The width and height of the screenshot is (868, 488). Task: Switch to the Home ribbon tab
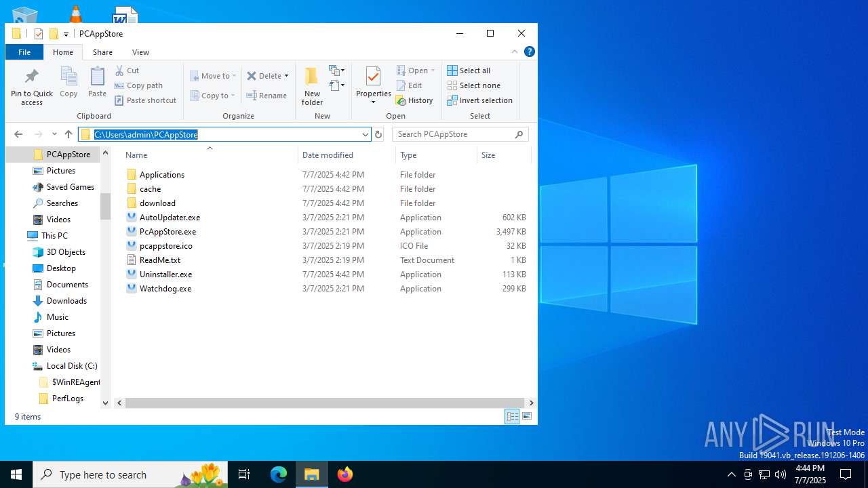click(x=63, y=52)
